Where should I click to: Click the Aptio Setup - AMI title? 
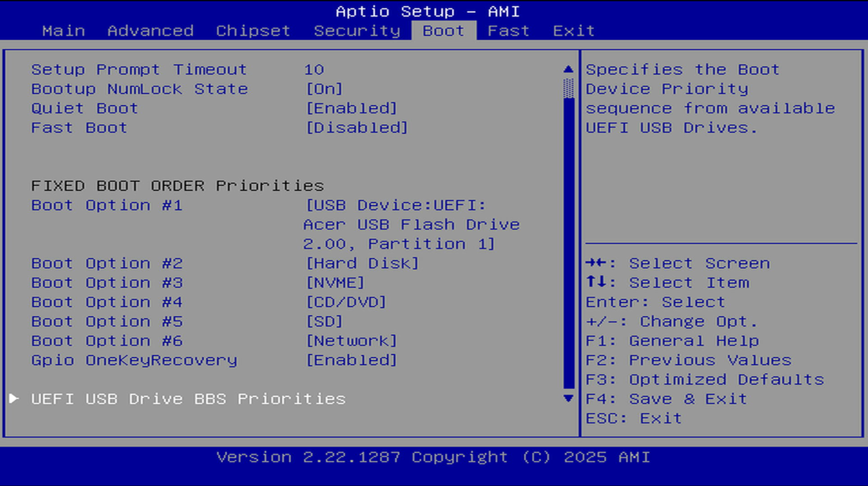point(428,11)
